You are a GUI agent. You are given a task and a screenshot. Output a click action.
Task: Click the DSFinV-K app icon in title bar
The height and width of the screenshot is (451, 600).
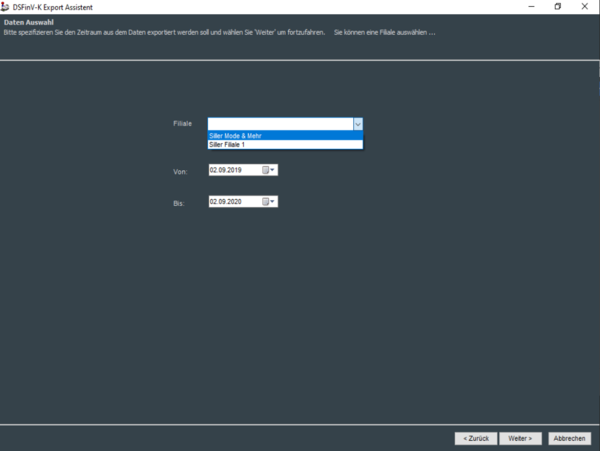7,6
